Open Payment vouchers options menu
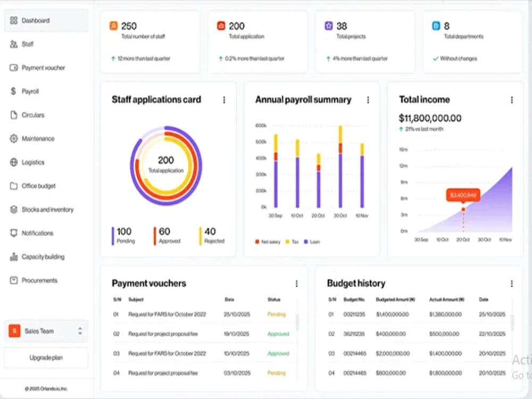Viewport: 532px width, 399px height. [x=296, y=284]
